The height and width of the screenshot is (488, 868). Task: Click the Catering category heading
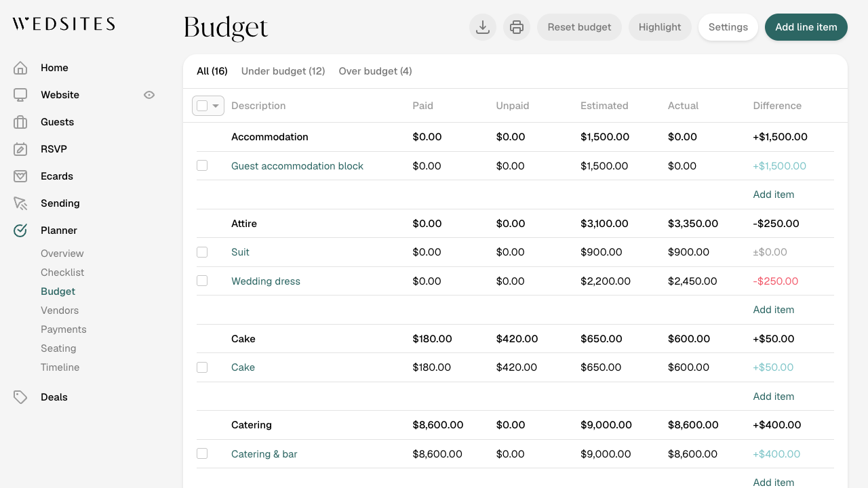(x=252, y=425)
